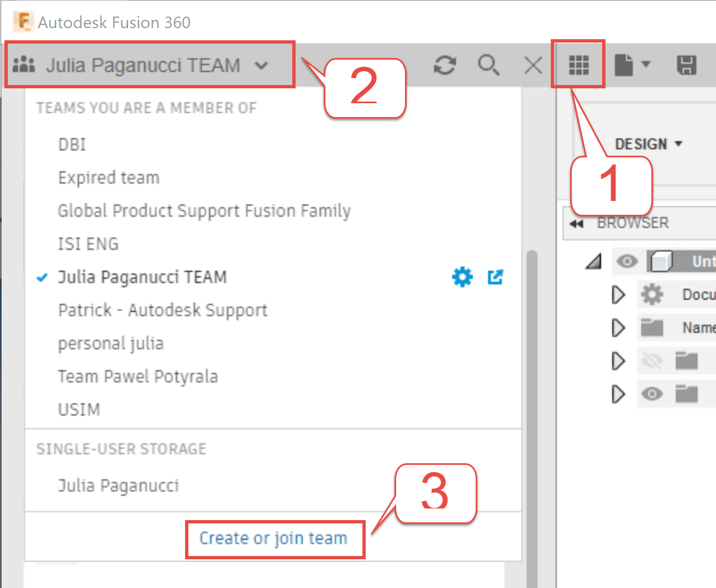Select the DBI team from the list

(72, 144)
